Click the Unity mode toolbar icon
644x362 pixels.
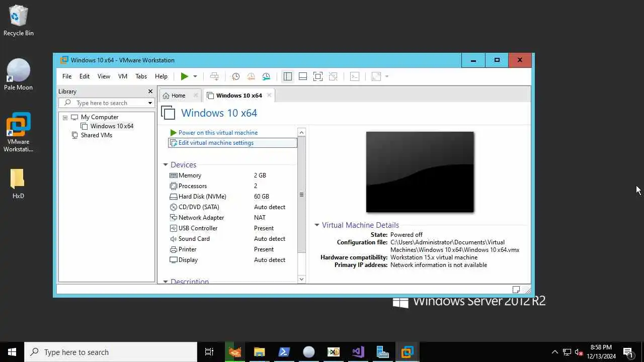pos(333,76)
